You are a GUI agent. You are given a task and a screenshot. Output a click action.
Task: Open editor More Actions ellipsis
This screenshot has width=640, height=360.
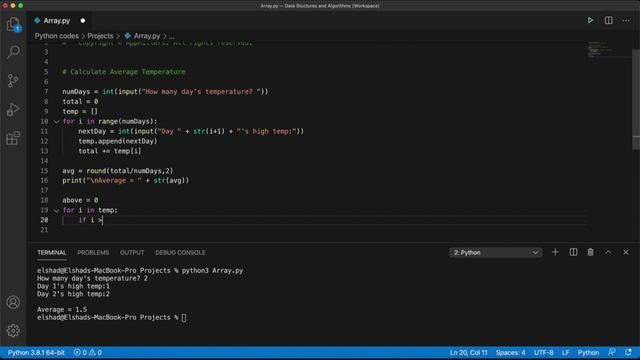point(626,20)
